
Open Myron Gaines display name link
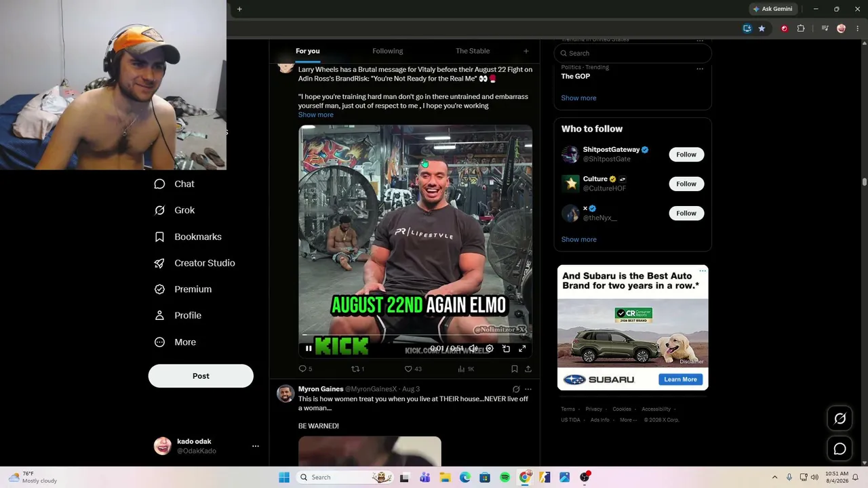point(321,389)
